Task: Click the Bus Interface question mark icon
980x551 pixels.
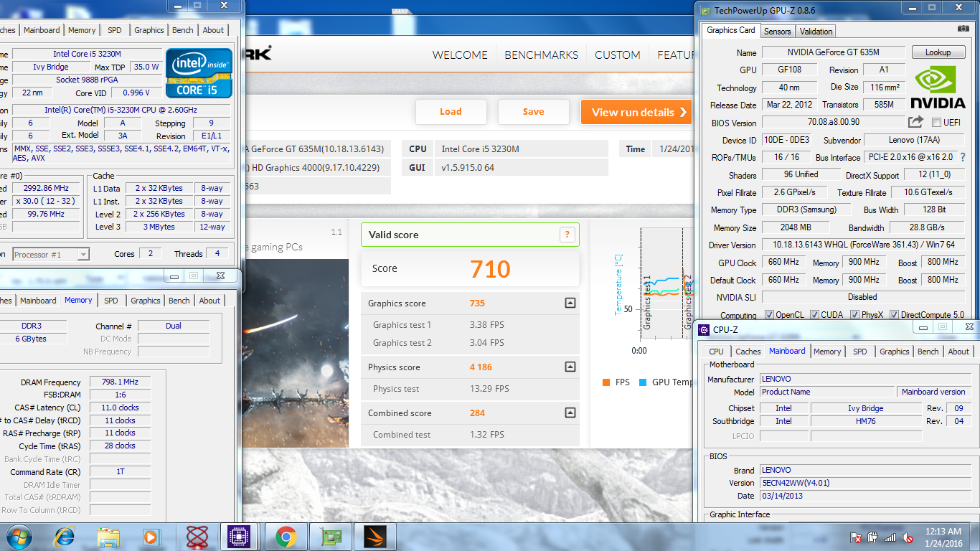Action: coord(963,157)
